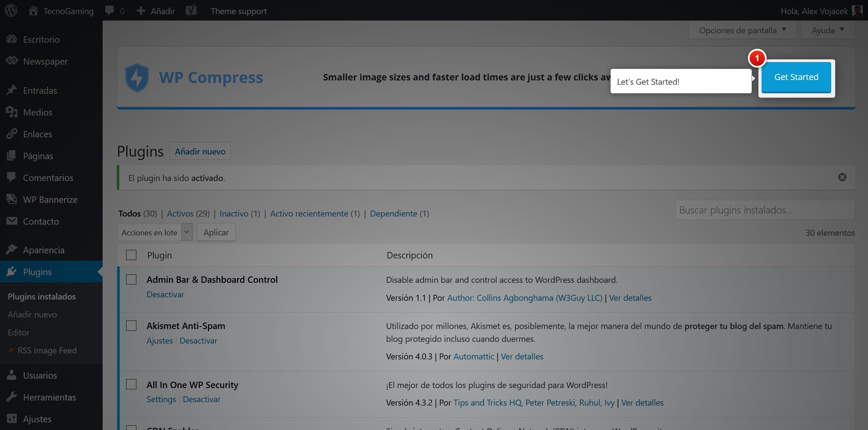
Task: Open Añadir nuevo in Plugins submenu
Action: coord(32,314)
